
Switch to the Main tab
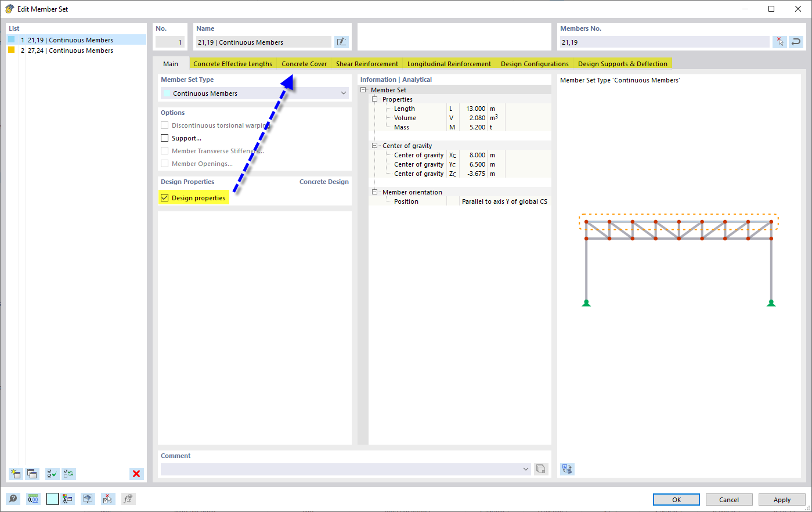click(x=171, y=64)
